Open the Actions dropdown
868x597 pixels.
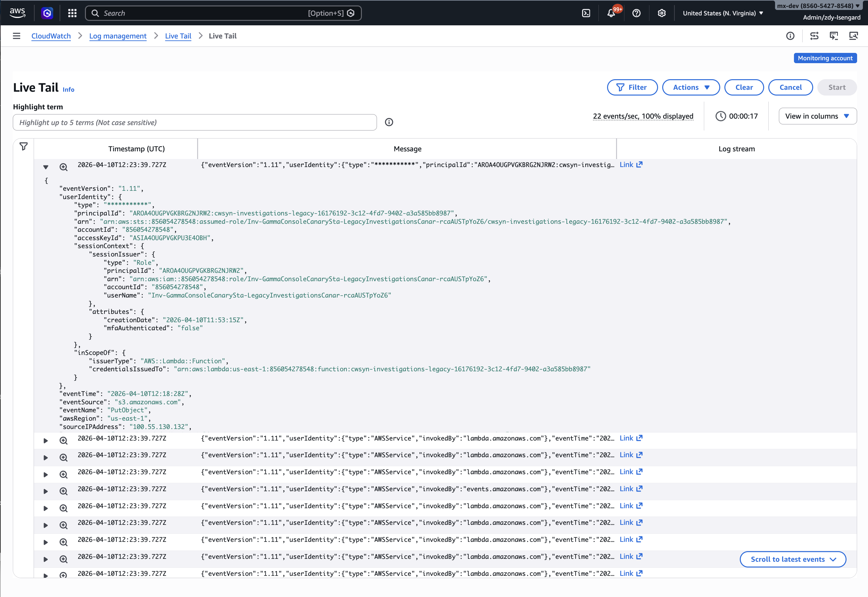[691, 88]
